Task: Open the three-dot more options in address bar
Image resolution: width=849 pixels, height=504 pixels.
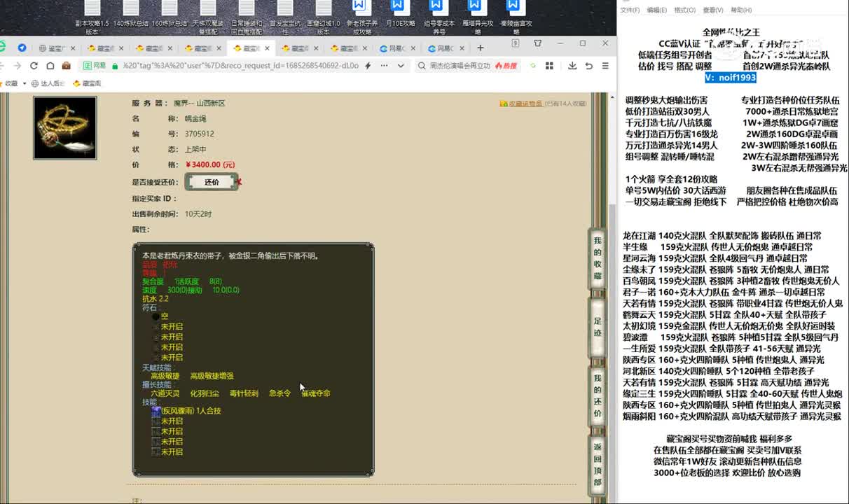Action: (x=385, y=66)
